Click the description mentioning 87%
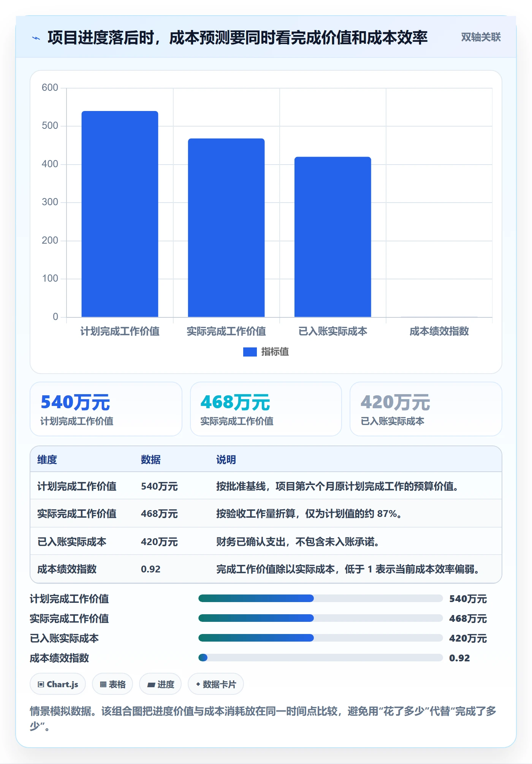532x764 pixels. pos(309,514)
